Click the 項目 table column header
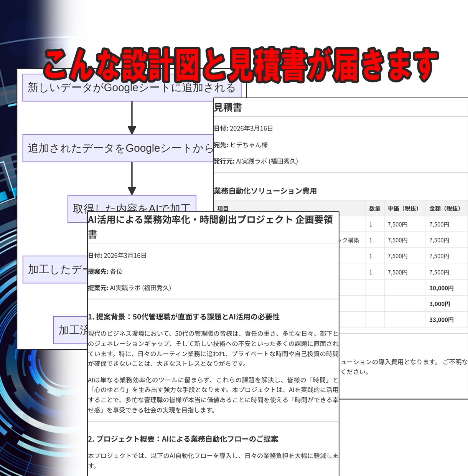 pos(222,208)
